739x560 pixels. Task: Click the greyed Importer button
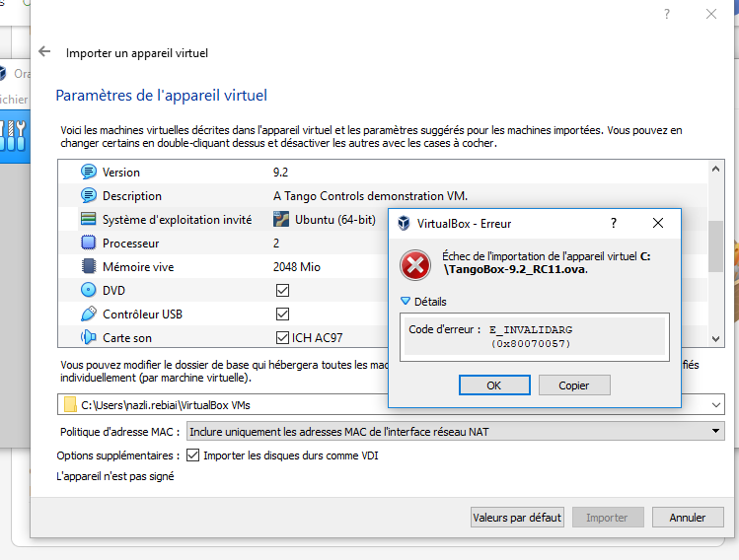pos(608,518)
